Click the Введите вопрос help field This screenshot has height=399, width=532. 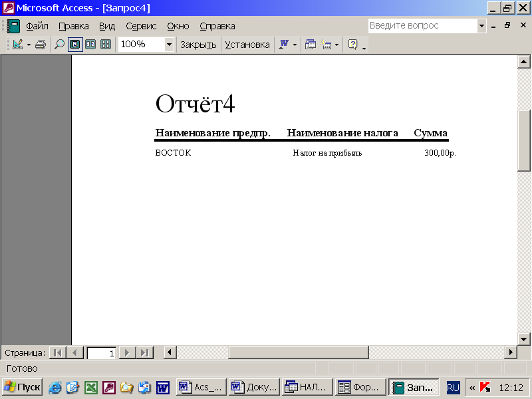423,26
